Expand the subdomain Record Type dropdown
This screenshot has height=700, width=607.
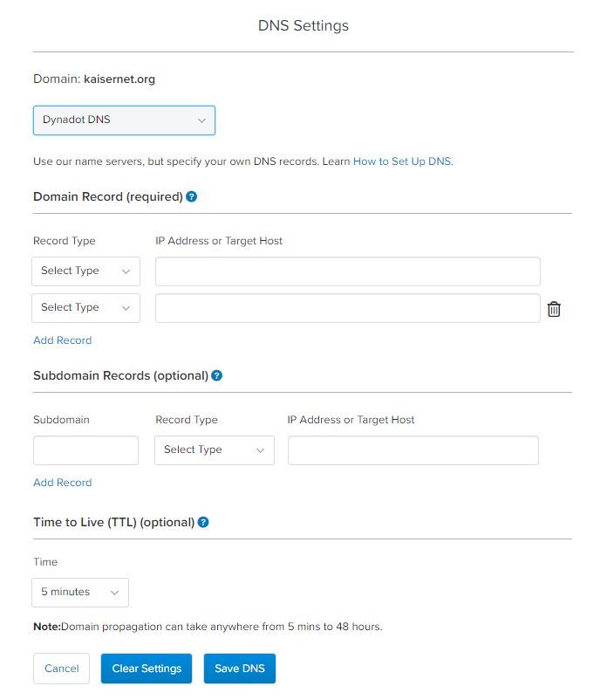[x=214, y=450]
